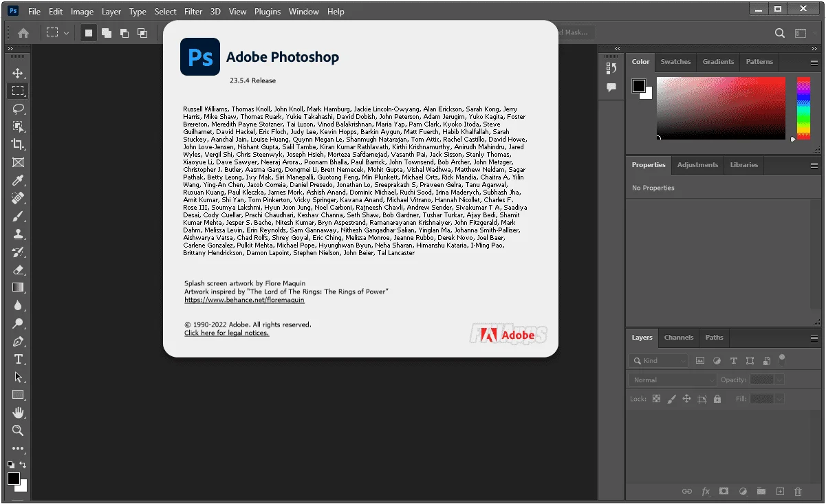Open the Kind filter dropdown
Image resolution: width=826 pixels, height=504 pixels.
pyautogui.click(x=658, y=360)
